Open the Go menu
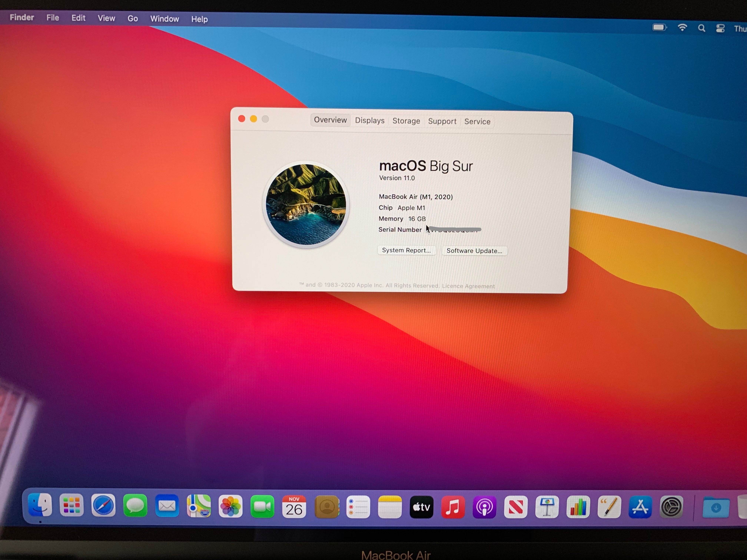 point(132,19)
